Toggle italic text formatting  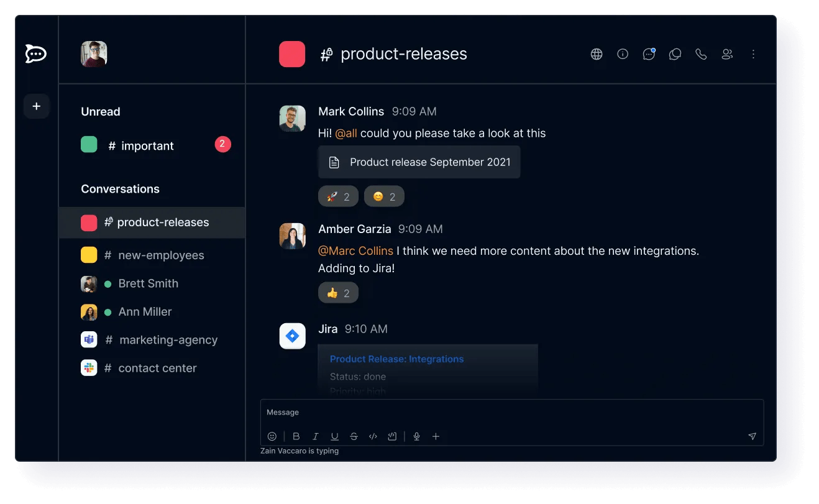315,436
